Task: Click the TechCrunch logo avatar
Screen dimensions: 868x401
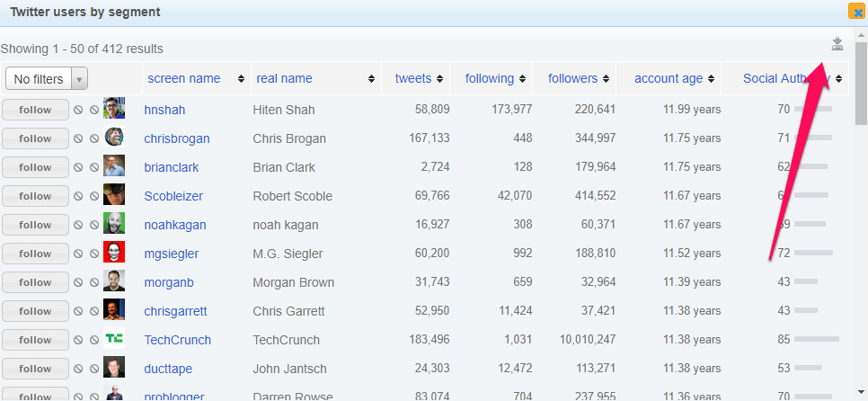Action: [x=114, y=338]
